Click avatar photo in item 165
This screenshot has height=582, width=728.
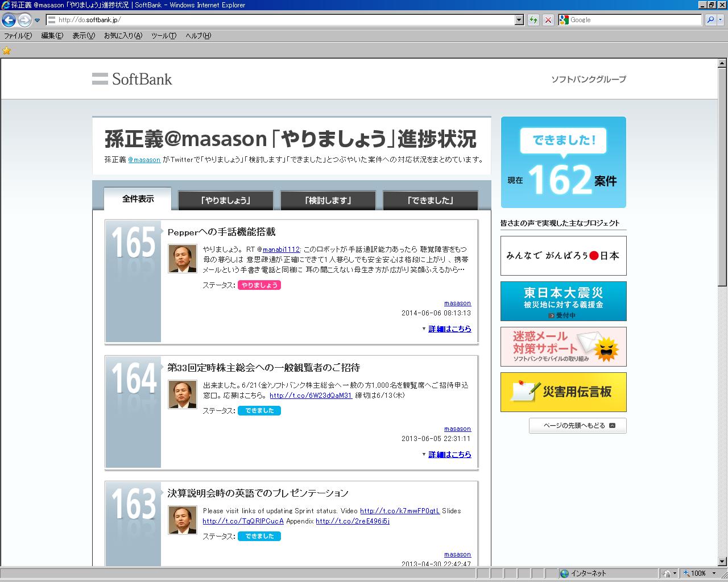point(183,259)
